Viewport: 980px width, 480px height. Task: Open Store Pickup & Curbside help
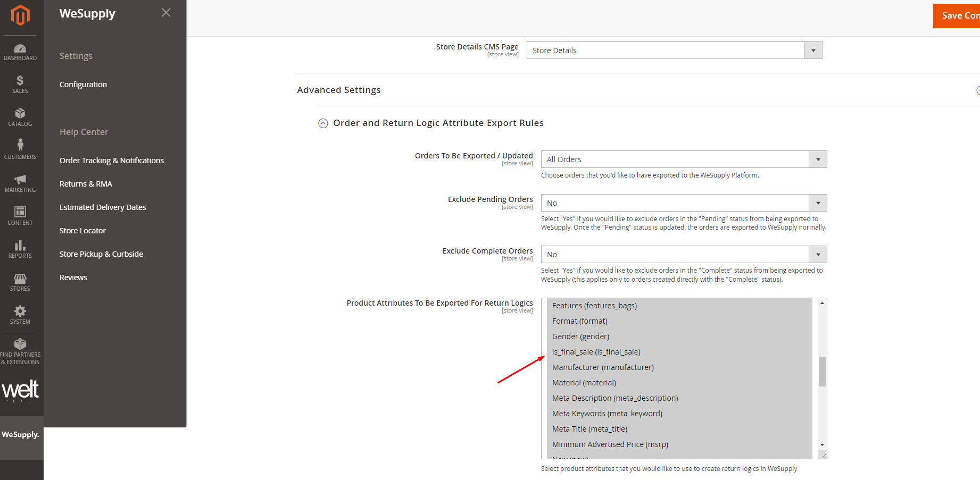[101, 254]
